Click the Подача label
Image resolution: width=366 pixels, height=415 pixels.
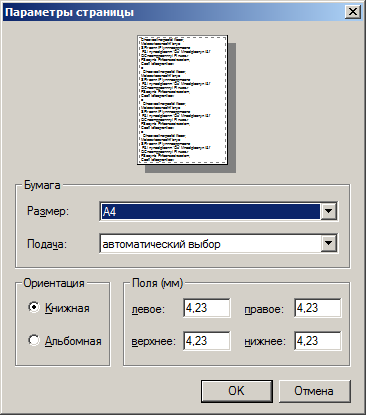point(47,244)
